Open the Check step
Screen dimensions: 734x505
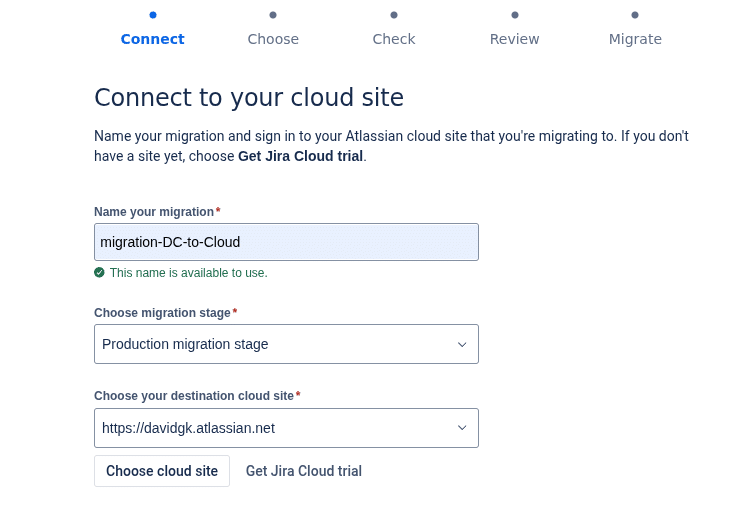394,39
